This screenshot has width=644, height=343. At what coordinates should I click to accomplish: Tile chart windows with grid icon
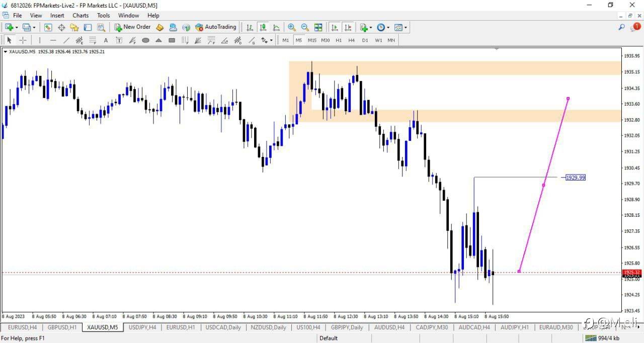318,27
